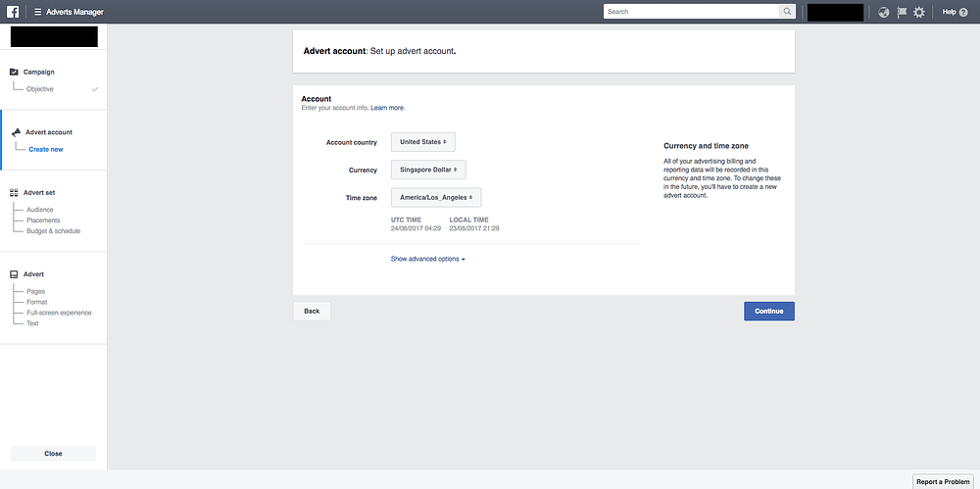980x489 pixels.
Task: Click the Objective completed checkmark
Action: [95, 89]
